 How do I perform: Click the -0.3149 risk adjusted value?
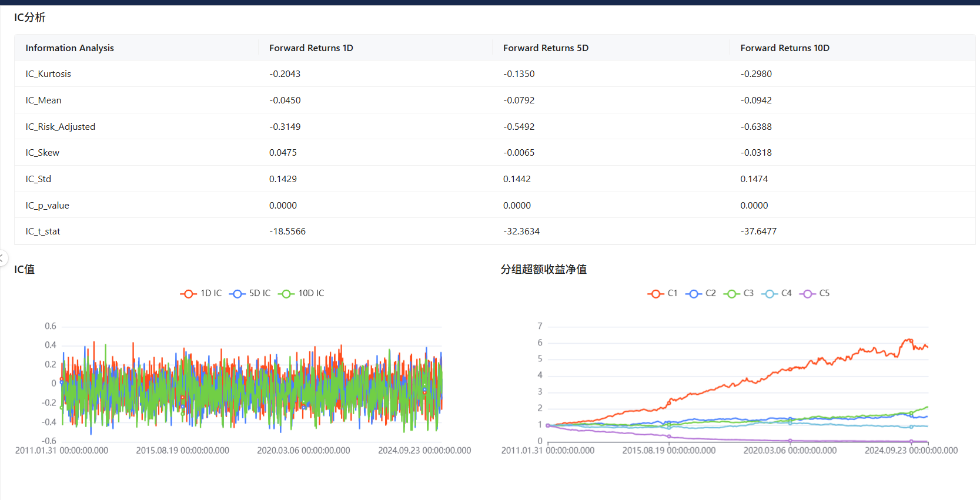pyautogui.click(x=285, y=127)
